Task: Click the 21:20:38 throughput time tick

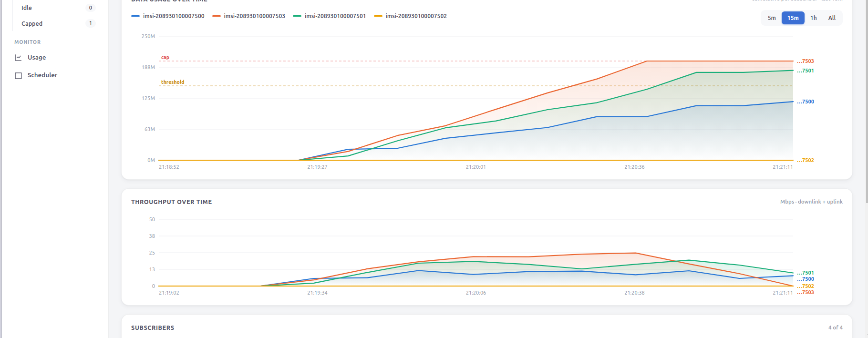Action: (634, 293)
